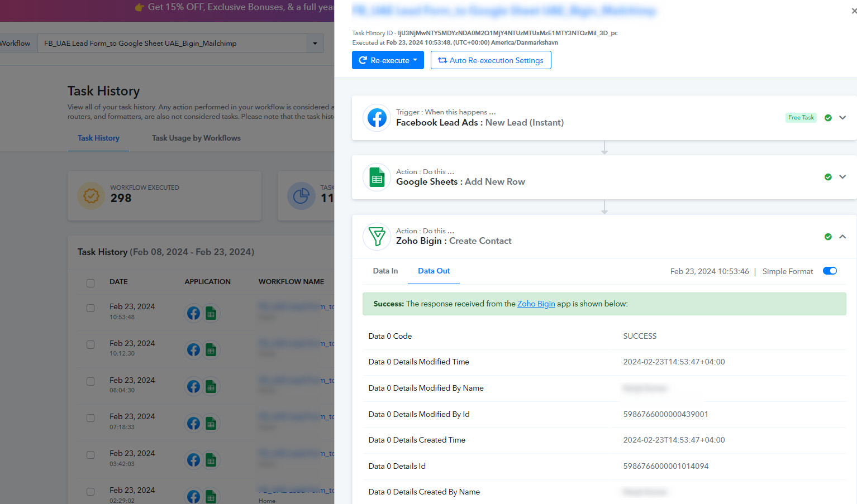Check the select-all box in table header
857x504 pixels.
coord(91,283)
